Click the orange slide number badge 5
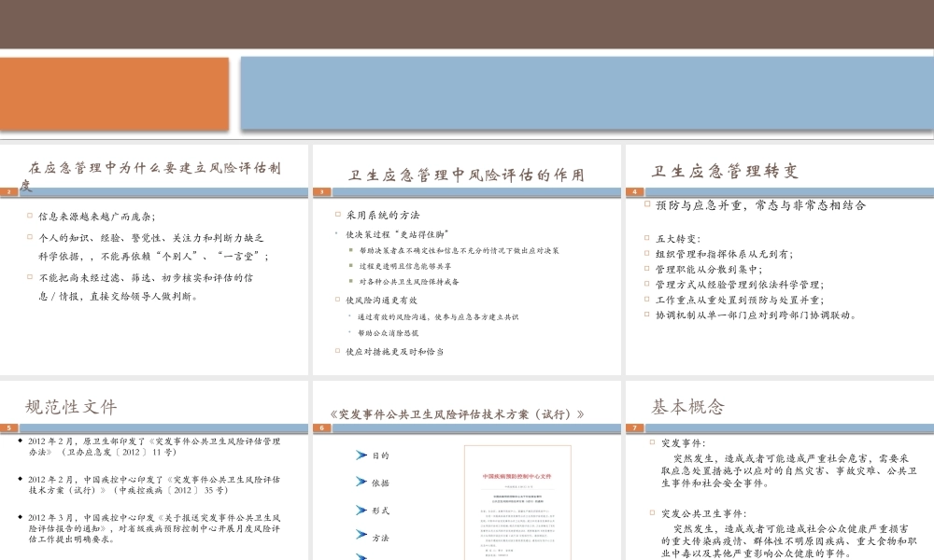The image size is (934, 560). coord(9,427)
